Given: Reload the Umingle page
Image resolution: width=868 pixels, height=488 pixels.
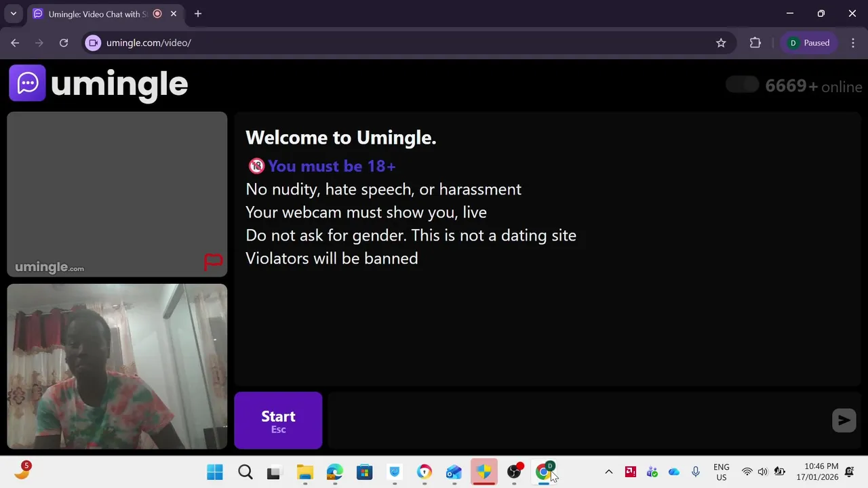Looking at the screenshot, I should [64, 43].
